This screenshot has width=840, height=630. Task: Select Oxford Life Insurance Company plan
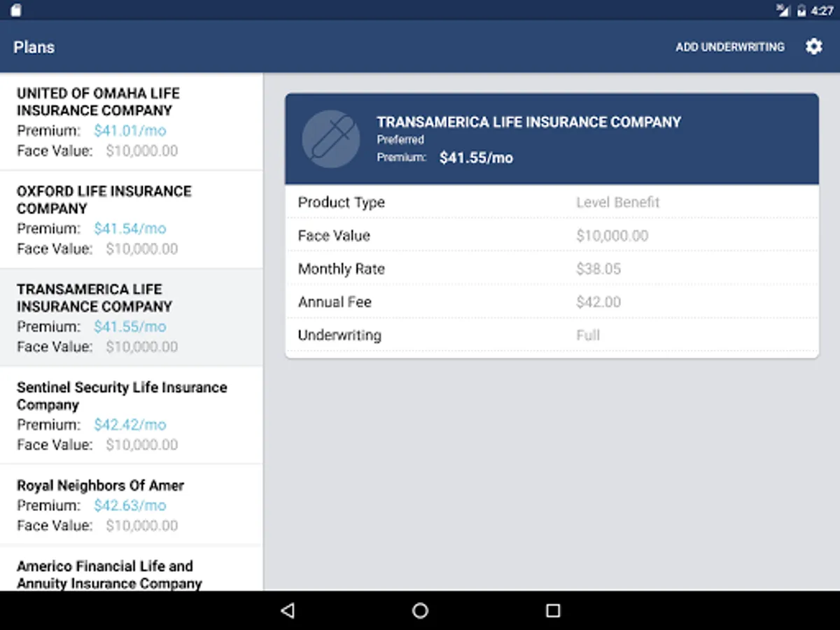point(132,219)
